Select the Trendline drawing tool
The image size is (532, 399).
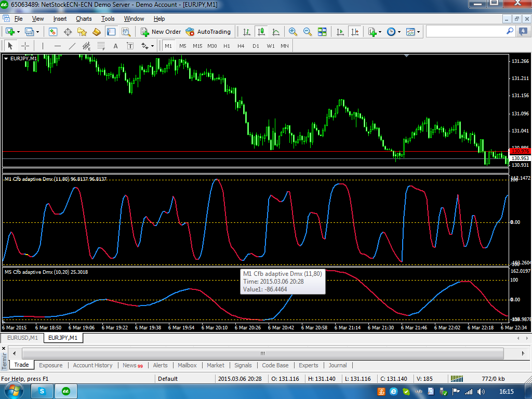tap(72, 46)
